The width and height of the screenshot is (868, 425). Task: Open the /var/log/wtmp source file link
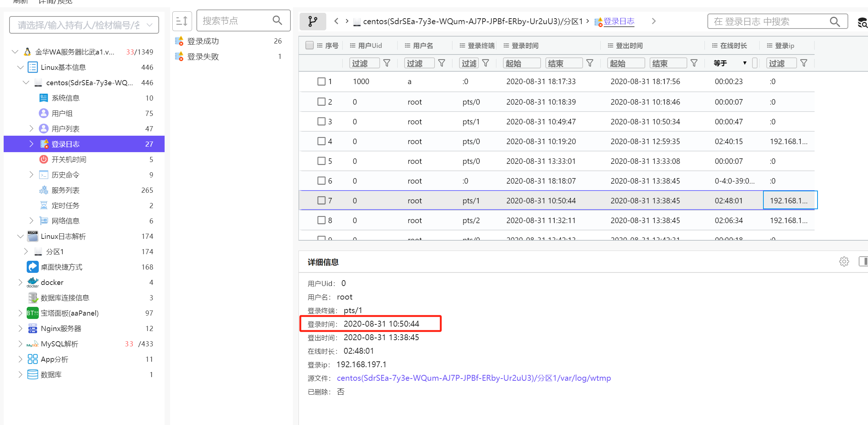[473, 378]
